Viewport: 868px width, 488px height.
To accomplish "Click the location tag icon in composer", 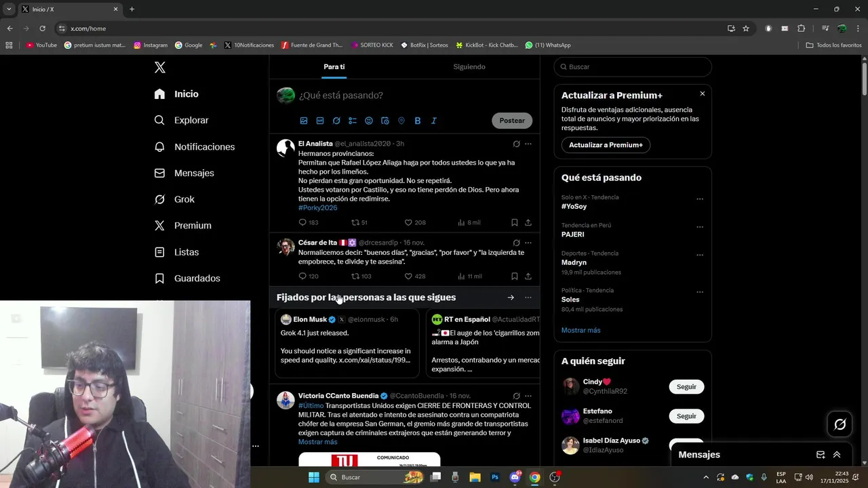I will [x=401, y=121].
